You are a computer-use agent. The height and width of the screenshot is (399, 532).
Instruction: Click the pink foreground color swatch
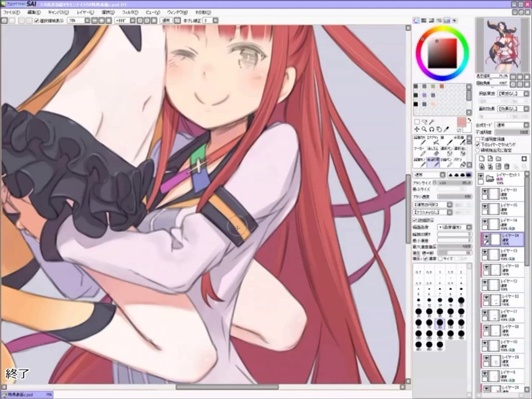click(461, 122)
